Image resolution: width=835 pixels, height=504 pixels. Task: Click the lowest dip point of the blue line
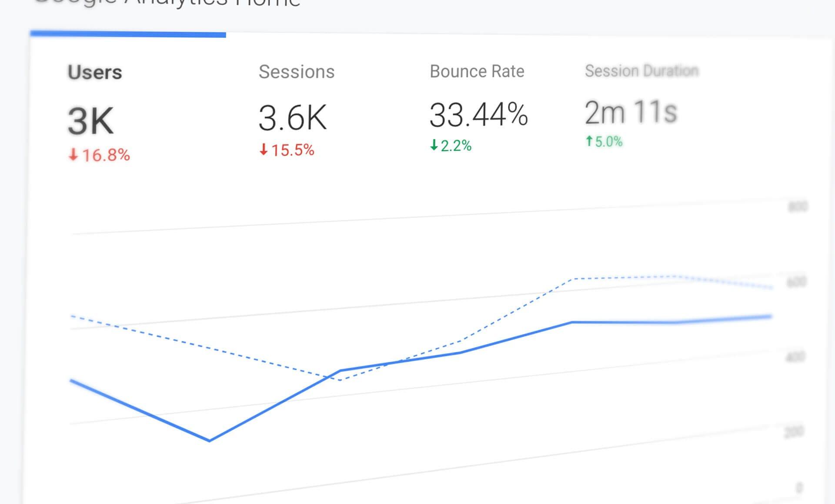(210, 441)
